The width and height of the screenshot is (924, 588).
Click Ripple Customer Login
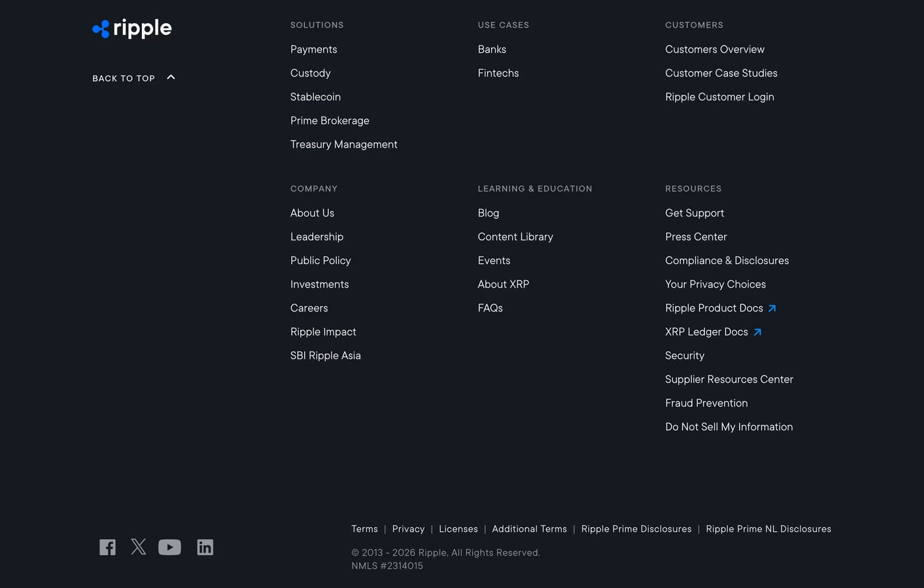click(x=719, y=97)
